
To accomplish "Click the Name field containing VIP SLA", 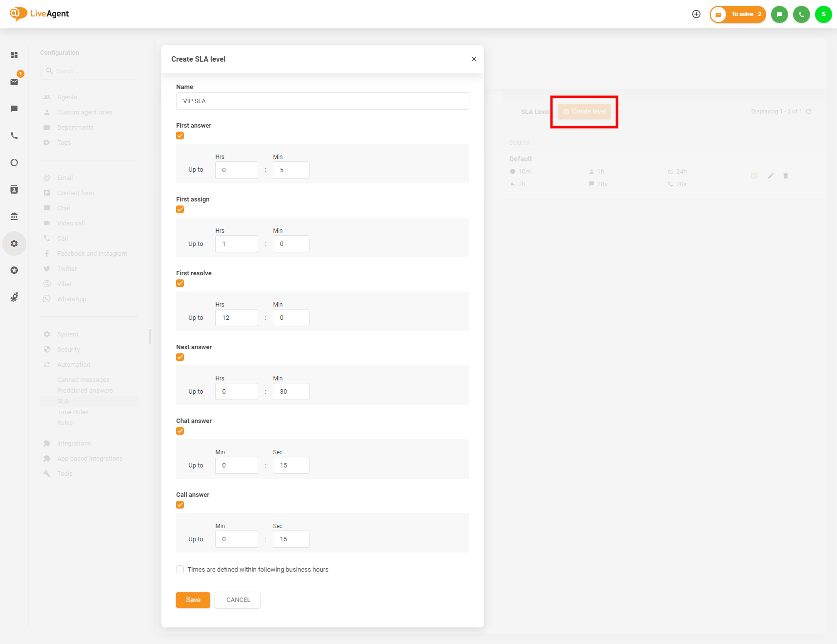I will [x=322, y=101].
